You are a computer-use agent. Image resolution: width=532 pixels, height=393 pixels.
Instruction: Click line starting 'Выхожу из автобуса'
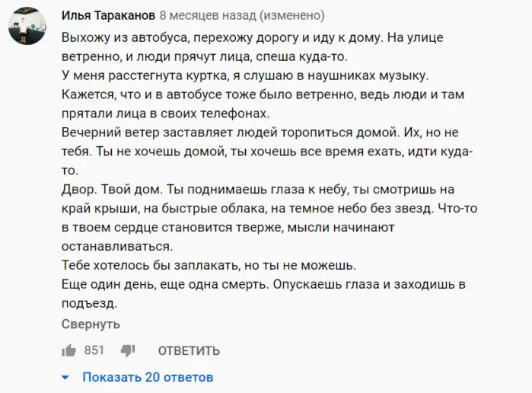(x=252, y=37)
